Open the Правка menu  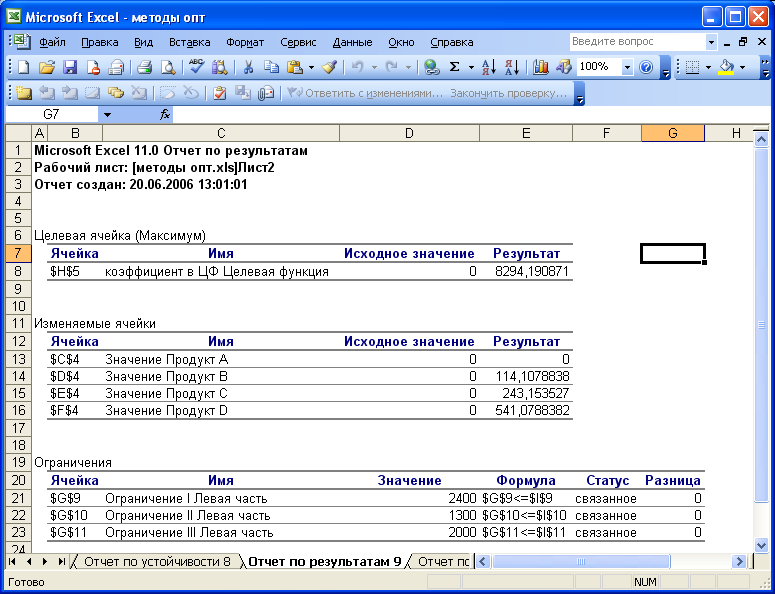(x=100, y=42)
